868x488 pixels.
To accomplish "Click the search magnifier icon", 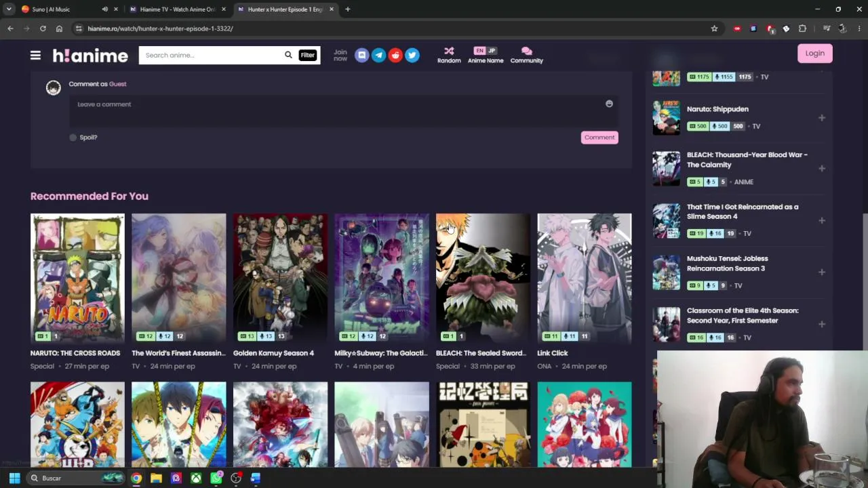I will point(288,55).
